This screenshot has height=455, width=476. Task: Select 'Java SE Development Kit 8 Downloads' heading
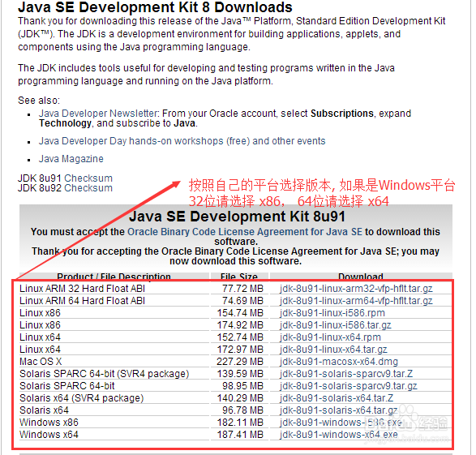pyautogui.click(x=155, y=7)
